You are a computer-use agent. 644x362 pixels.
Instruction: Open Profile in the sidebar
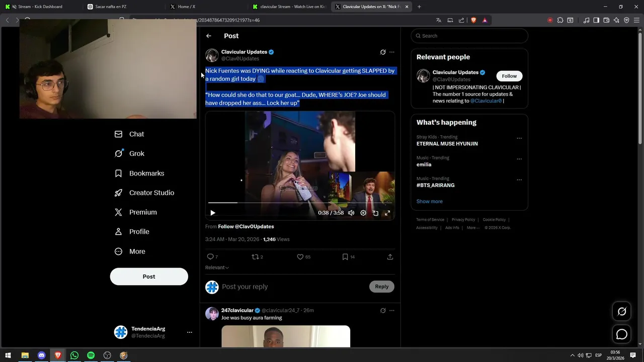pos(132,232)
